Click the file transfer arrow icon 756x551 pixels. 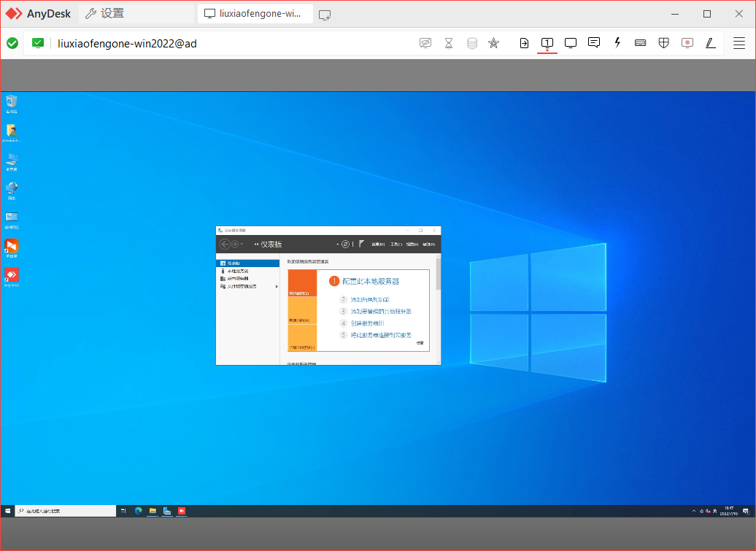(x=524, y=43)
